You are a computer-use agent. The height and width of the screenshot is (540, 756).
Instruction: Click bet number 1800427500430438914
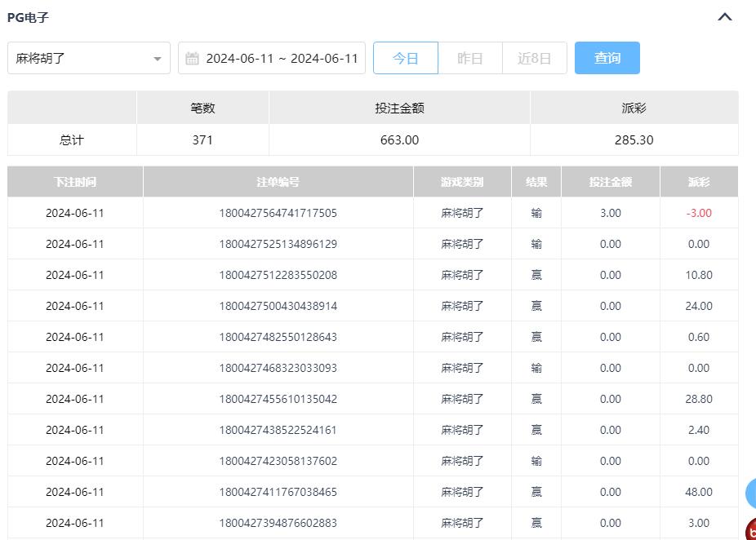click(278, 306)
